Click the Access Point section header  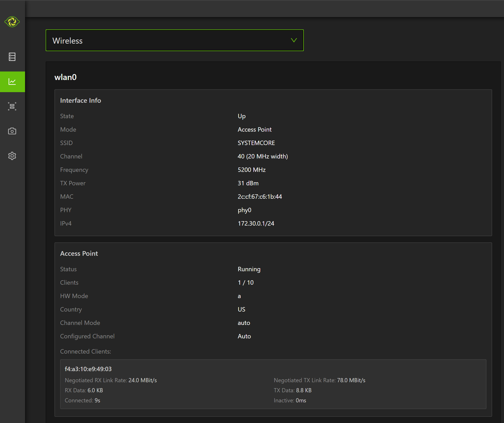(x=79, y=253)
